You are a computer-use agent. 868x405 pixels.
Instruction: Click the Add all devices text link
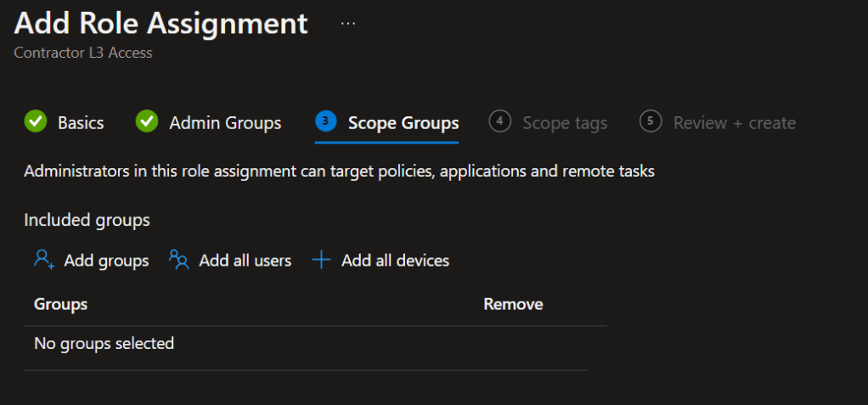[395, 261]
